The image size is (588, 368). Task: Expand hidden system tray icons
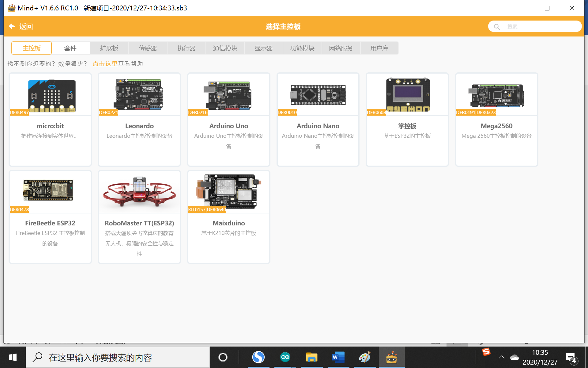pyautogui.click(x=502, y=357)
